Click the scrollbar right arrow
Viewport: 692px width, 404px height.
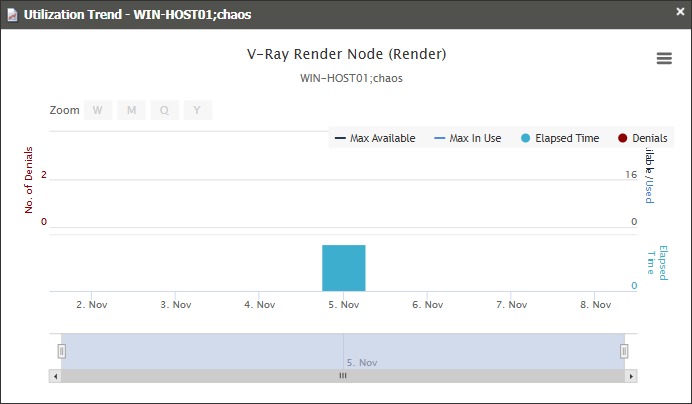pos(630,376)
